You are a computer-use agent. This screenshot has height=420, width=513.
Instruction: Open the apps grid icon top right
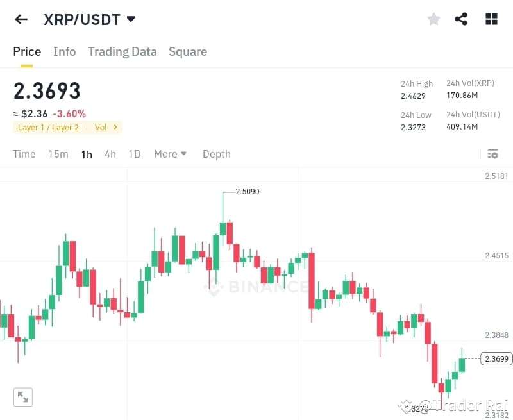pyautogui.click(x=491, y=19)
